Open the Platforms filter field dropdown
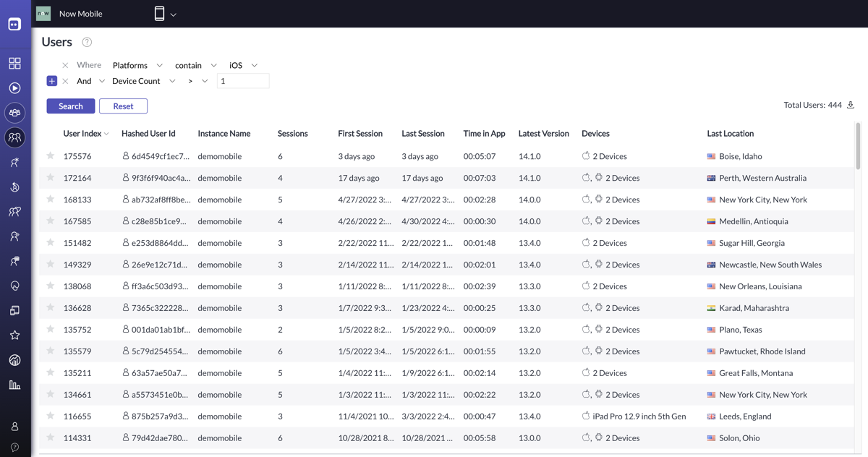 (x=137, y=65)
